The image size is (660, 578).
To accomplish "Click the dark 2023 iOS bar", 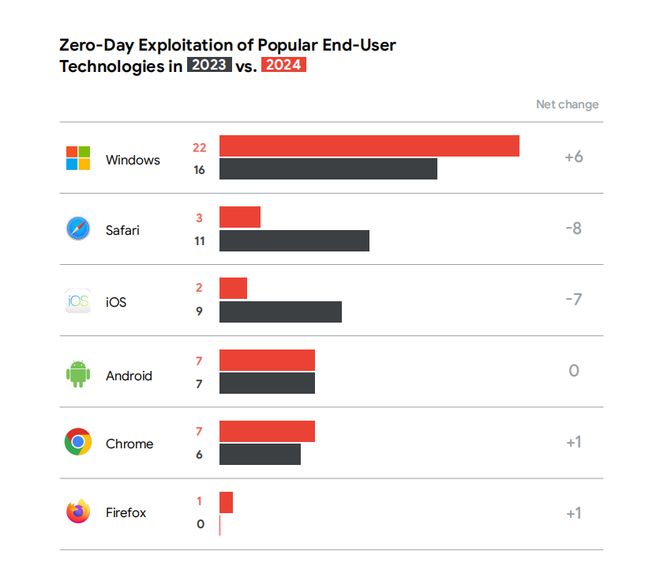I will pos(280,312).
